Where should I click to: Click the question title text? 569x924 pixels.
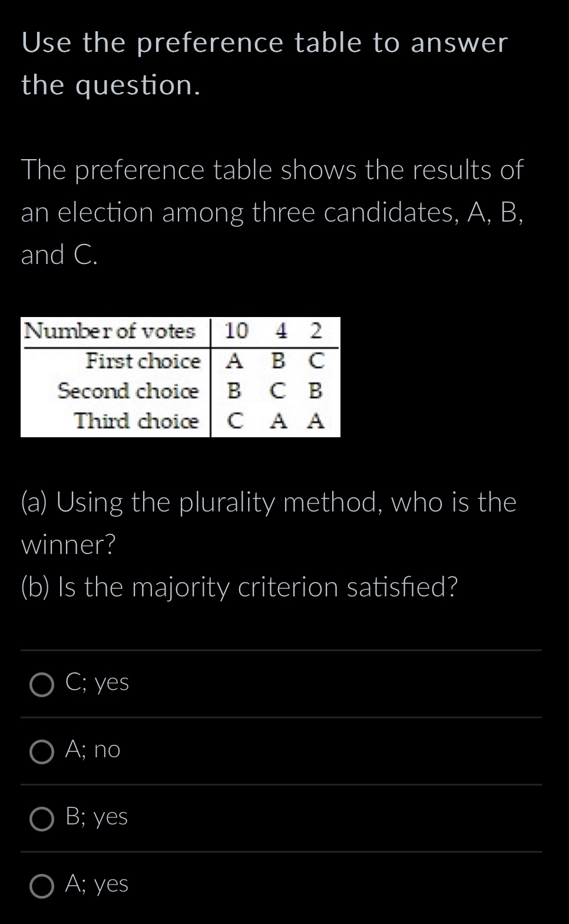(x=264, y=63)
